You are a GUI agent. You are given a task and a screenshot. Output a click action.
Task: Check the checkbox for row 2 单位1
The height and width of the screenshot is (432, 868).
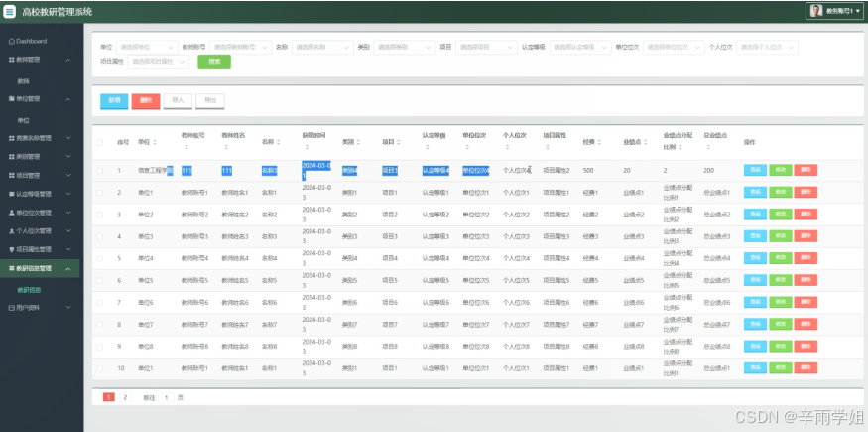pyautogui.click(x=99, y=193)
